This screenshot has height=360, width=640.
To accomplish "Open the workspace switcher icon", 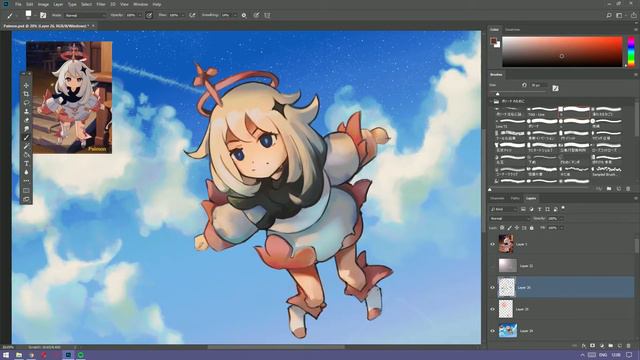I will [x=620, y=15].
